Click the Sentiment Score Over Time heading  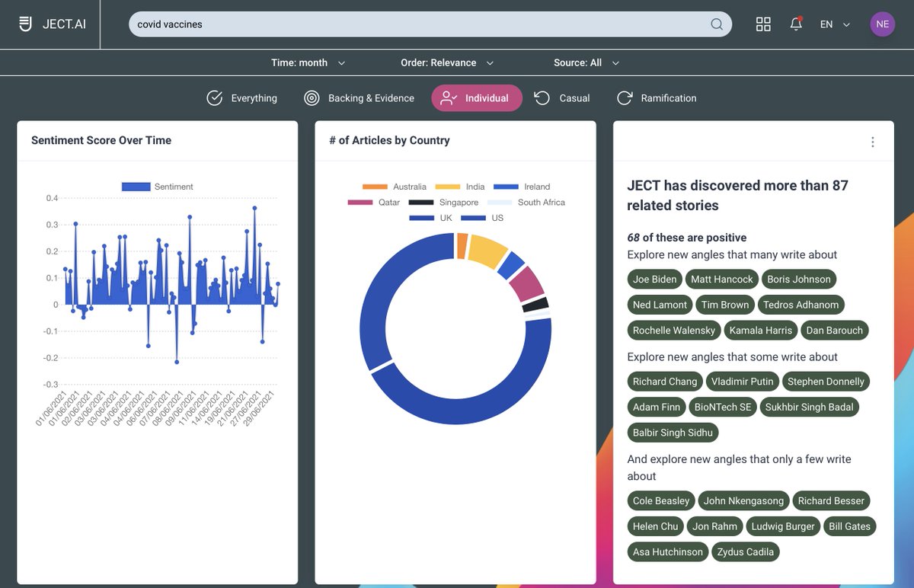101,140
